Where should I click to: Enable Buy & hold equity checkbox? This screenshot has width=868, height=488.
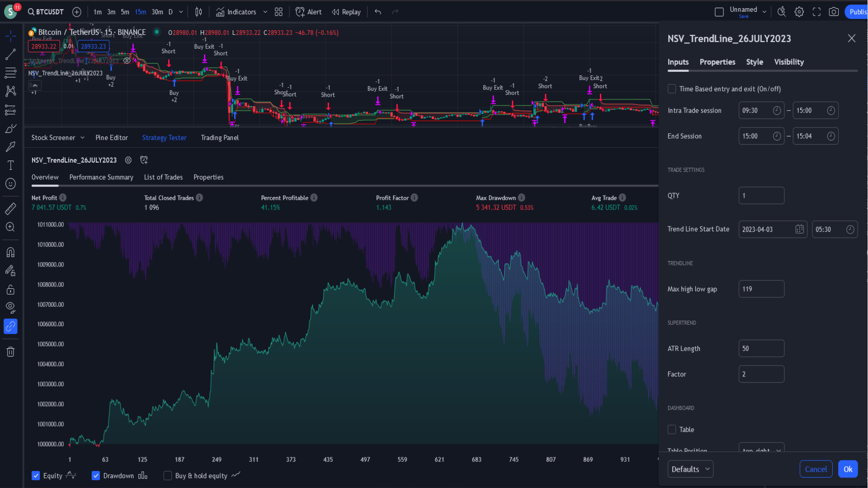tap(168, 476)
